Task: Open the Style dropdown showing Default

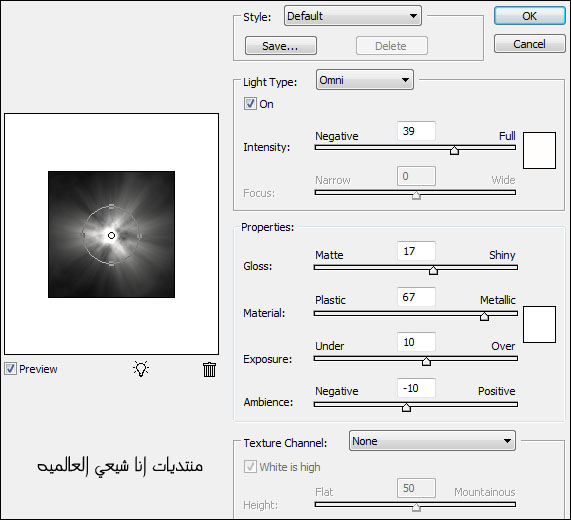Action: (353, 16)
